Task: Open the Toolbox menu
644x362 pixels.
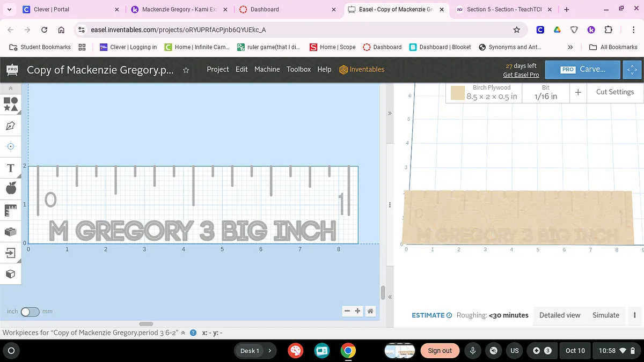Action: tap(298, 69)
